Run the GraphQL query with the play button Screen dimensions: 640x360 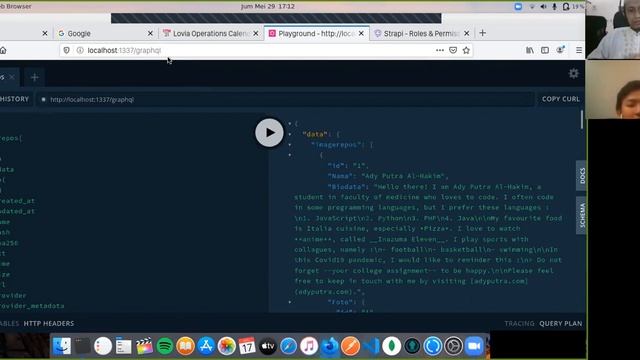(269, 133)
